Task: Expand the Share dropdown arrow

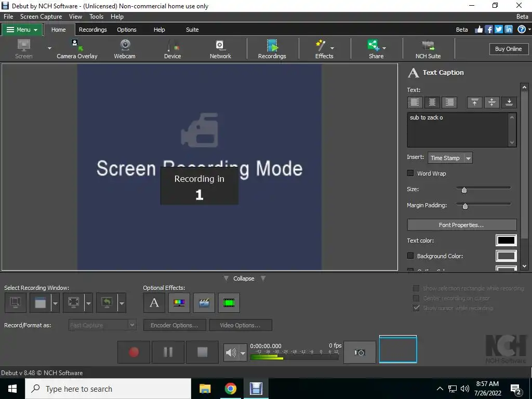Action: pyautogui.click(x=384, y=48)
